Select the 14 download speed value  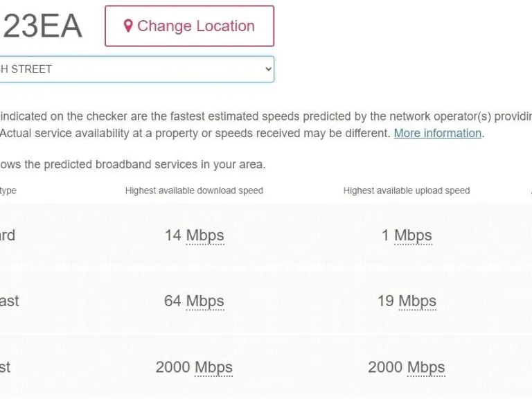(173, 236)
